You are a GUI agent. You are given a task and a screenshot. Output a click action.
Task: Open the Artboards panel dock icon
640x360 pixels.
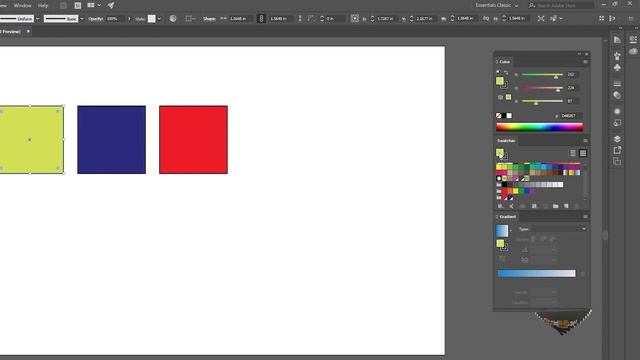click(617, 162)
